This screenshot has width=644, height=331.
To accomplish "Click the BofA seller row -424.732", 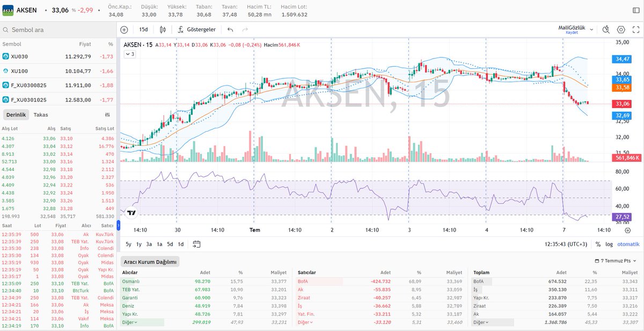I will tap(380, 280).
